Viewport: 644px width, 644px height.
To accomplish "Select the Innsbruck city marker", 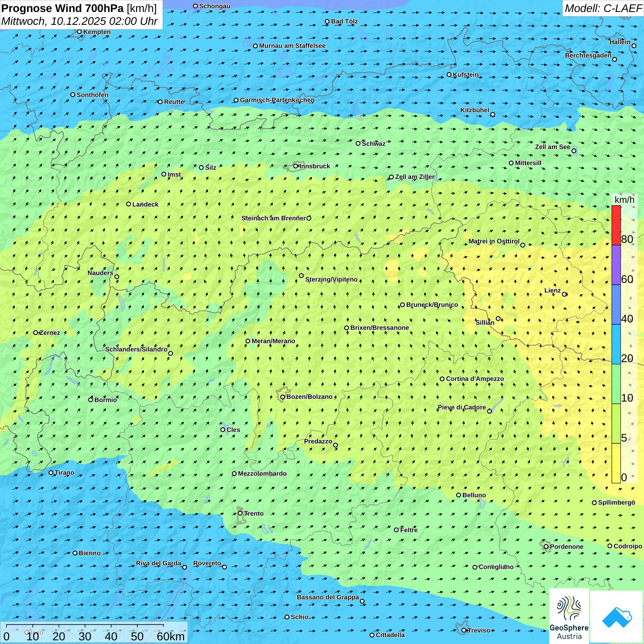I will tap(296, 166).
